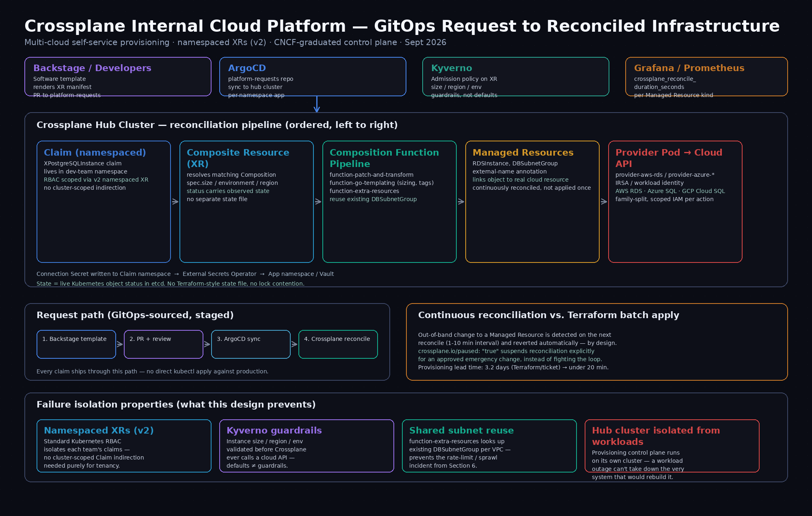Click 'crossplane_reconcile_' metric text

tap(665, 79)
